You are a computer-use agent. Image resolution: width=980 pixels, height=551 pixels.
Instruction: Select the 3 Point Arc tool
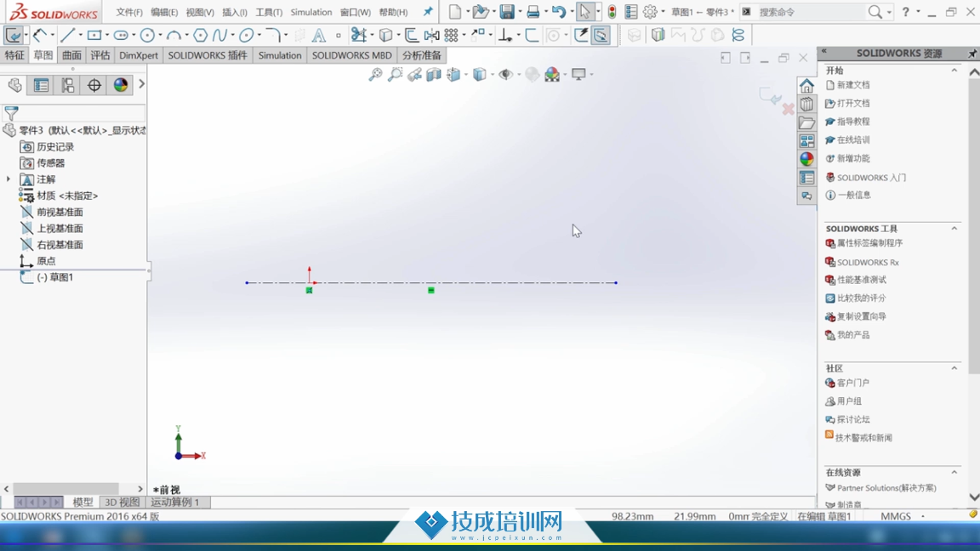[x=174, y=35]
